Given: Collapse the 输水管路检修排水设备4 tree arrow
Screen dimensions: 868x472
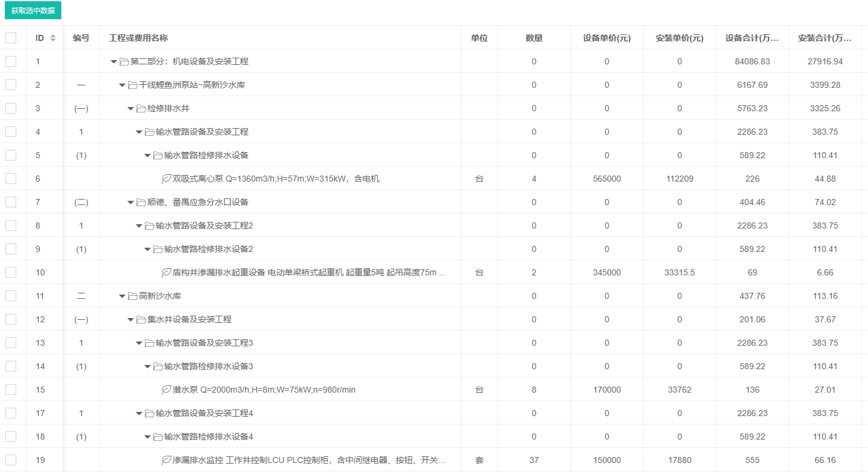Looking at the screenshot, I should coord(147,437).
